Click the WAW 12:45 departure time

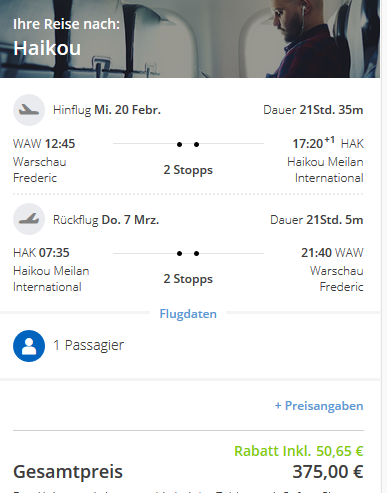(x=44, y=144)
